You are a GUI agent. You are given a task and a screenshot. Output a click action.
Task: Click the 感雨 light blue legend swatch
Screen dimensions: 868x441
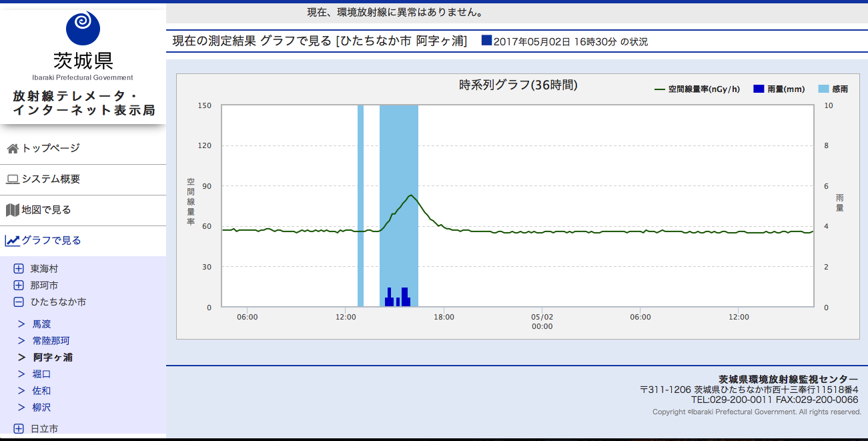(x=823, y=89)
